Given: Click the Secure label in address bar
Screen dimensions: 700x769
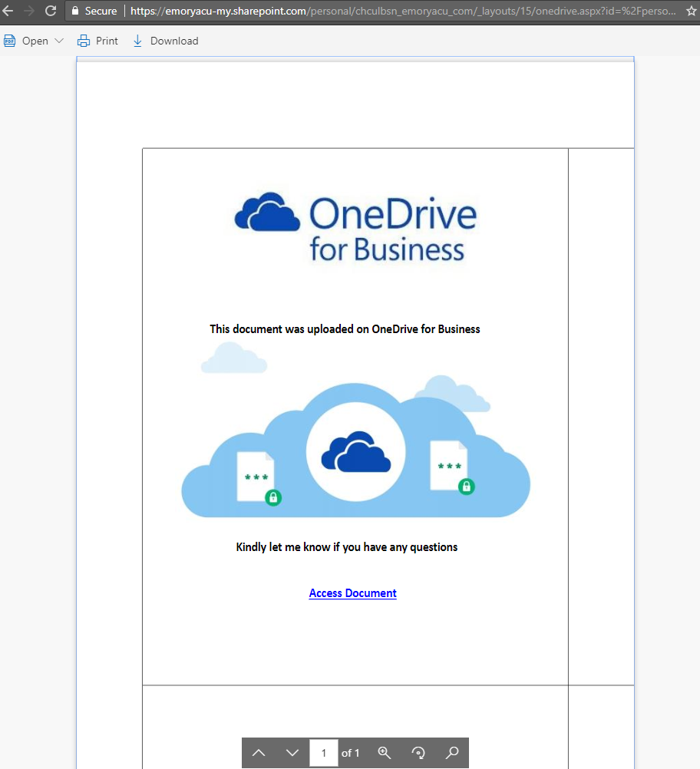Looking at the screenshot, I should point(101,11).
